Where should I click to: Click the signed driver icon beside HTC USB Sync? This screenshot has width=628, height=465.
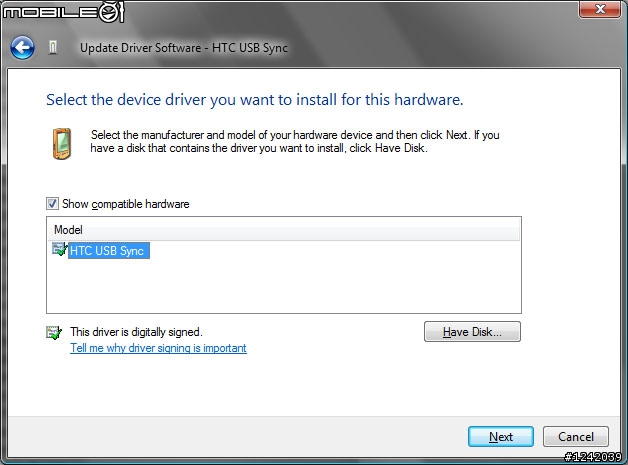tap(59, 250)
